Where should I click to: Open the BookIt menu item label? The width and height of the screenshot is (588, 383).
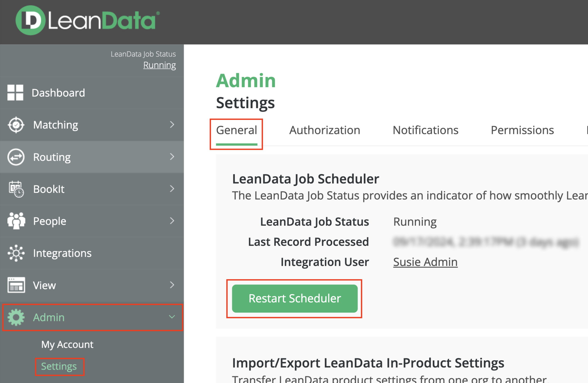pyautogui.click(x=49, y=189)
